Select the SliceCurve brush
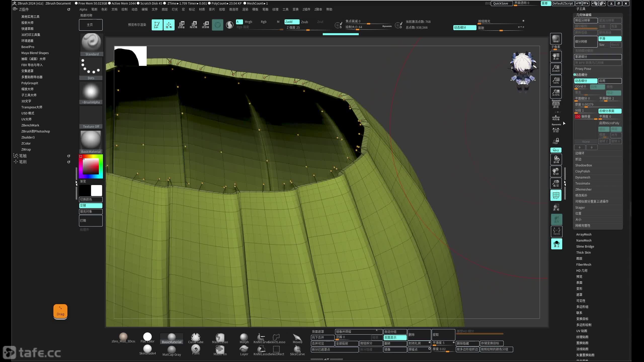 click(297, 350)
